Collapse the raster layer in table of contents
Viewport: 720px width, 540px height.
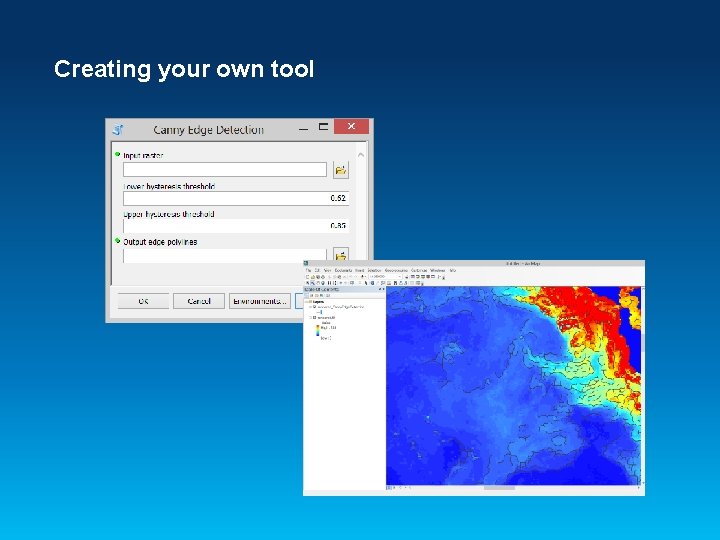[310, 317]
